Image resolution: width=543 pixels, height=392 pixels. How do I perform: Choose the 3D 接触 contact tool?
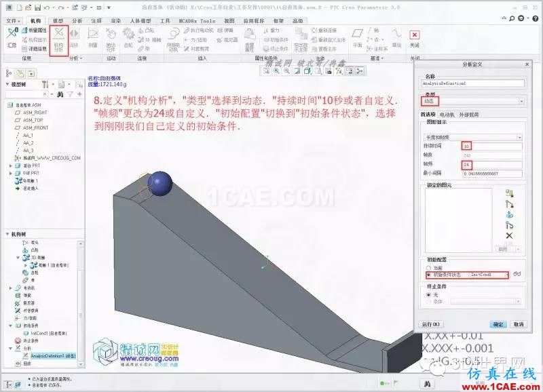[x=149, y=40]
